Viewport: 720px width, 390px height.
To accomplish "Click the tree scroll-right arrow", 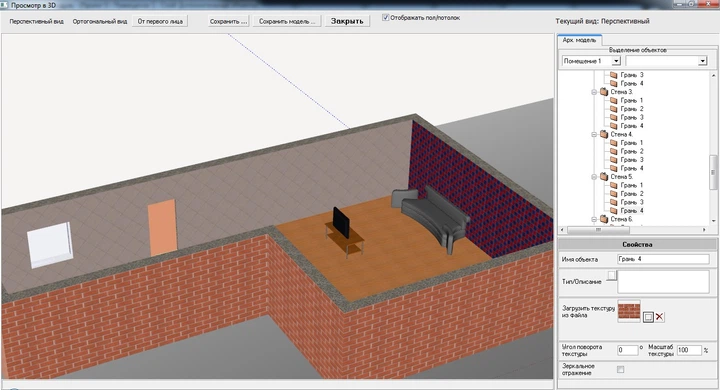I will [704, 229].
